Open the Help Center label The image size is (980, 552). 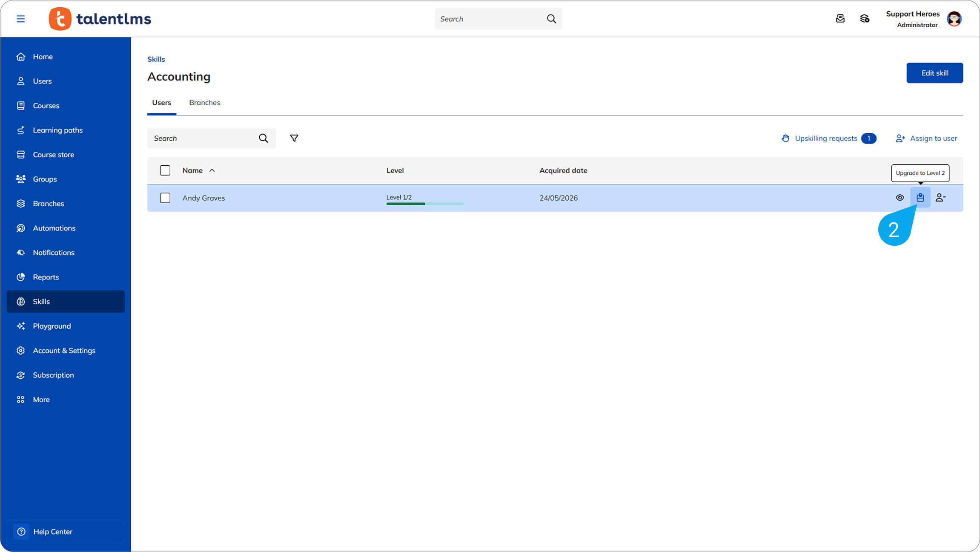tap(53, 532)
